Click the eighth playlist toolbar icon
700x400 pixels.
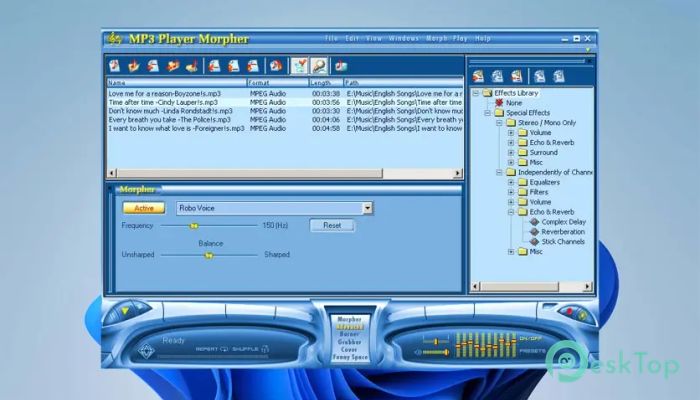click(253, 66)
